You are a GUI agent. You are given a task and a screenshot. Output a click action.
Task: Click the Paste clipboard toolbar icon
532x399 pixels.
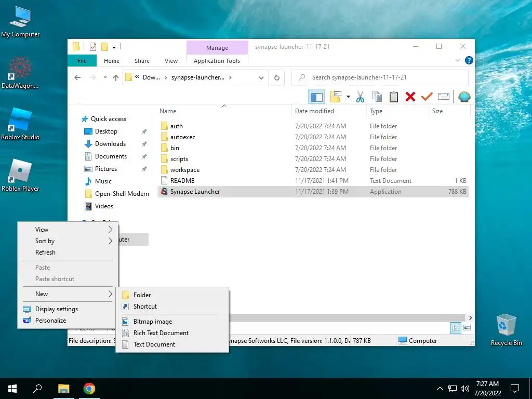click(x=394, y=97)
